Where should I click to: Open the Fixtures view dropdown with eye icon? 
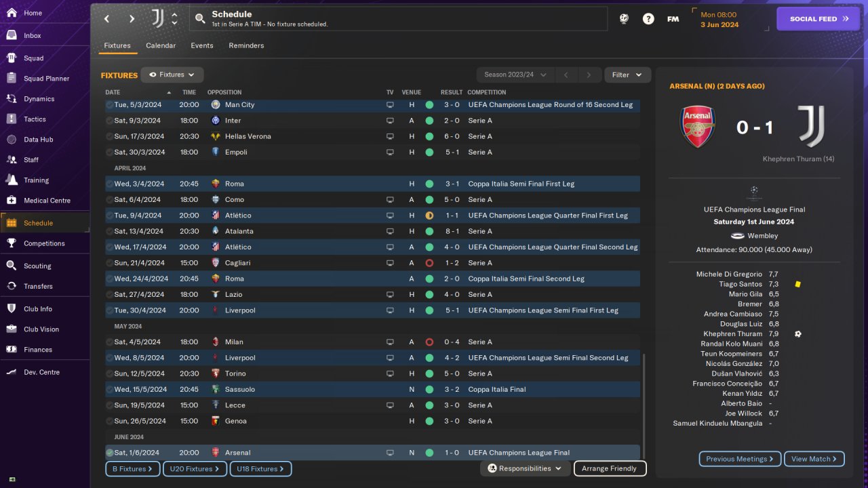tap(172, 75)
